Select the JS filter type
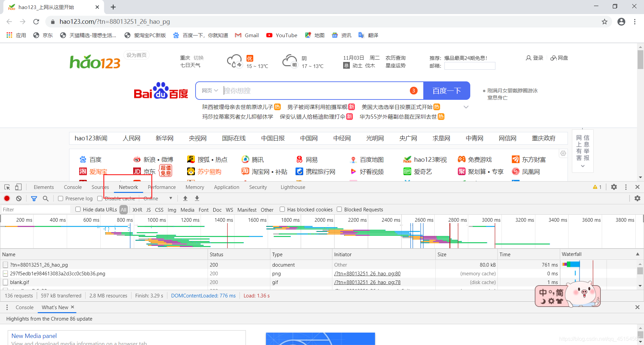The image size is (644, 345). coord(149,210)
